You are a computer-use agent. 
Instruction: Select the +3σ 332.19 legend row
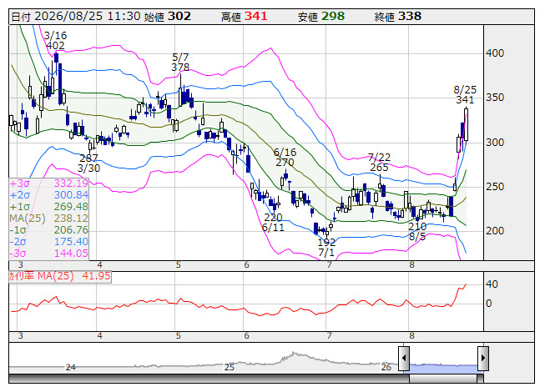click(x=49, y=183)
